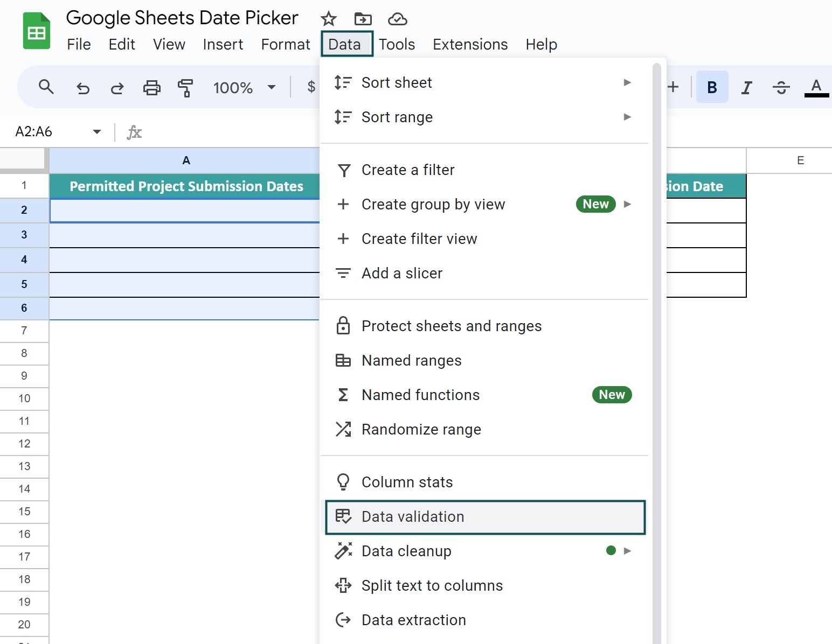Image resolution: width=832 pixels, height=644 pixels.
Task: Click the Column stats lightbulb icon
Action: [343, 482]
